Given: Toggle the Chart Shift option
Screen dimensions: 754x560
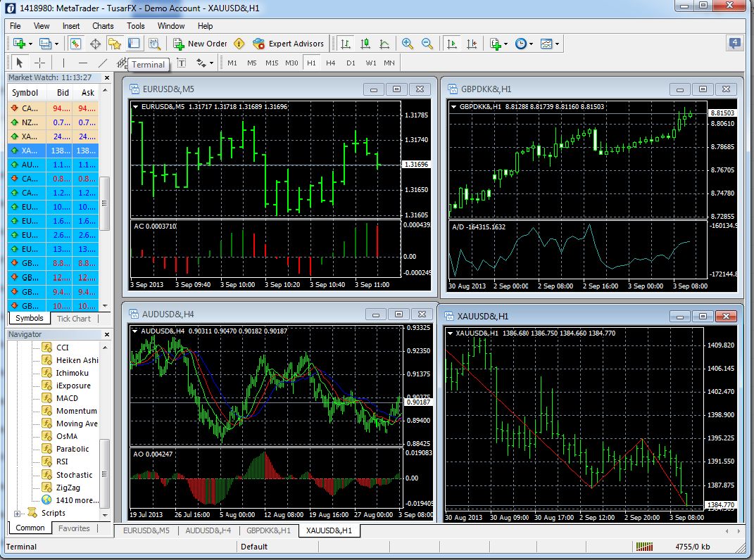Looking at the screenshot, I should pos(471,44).
